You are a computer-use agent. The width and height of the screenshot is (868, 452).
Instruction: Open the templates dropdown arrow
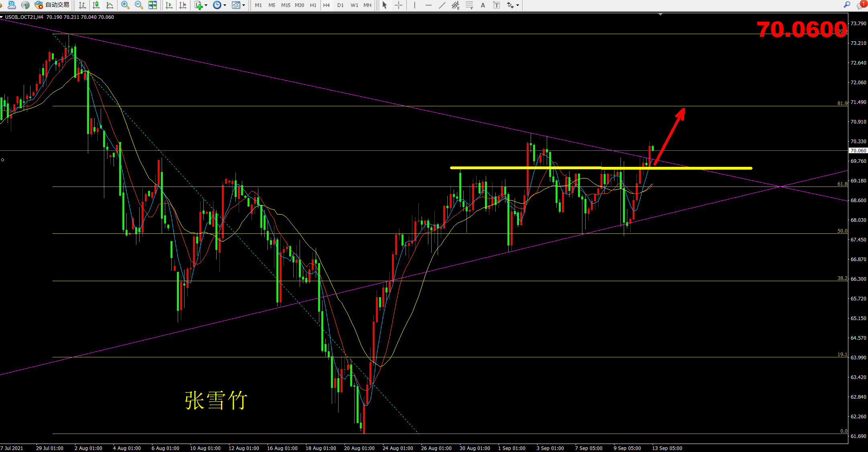[x=243, y=5]
